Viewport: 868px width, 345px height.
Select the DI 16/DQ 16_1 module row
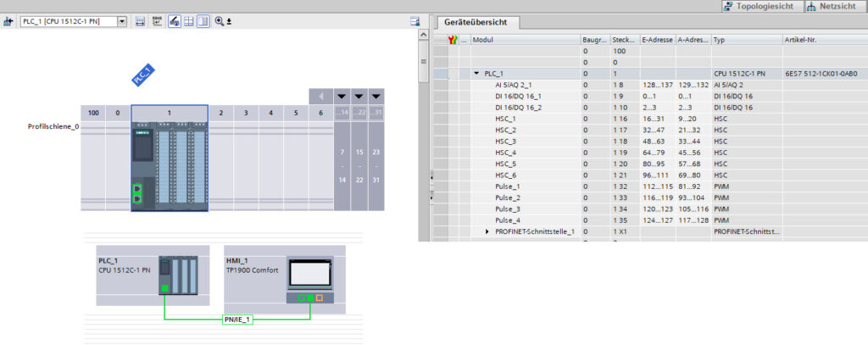[650, 97]
